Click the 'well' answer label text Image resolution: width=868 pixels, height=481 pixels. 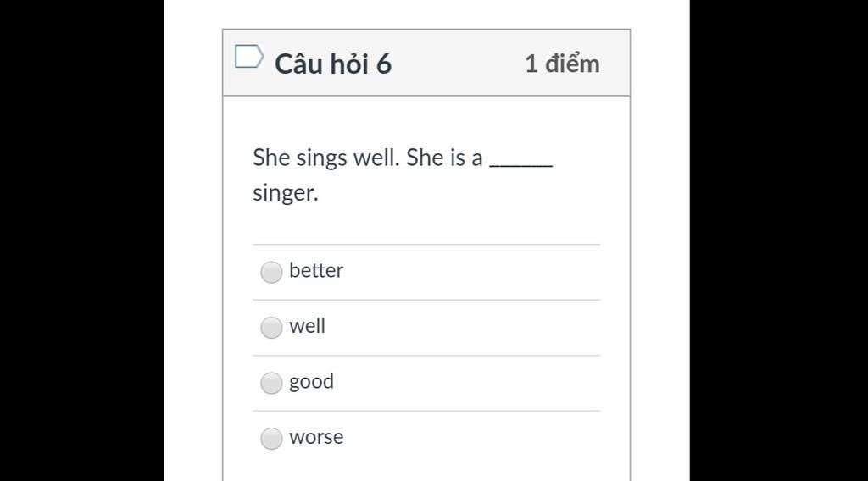tap(307, 326)
